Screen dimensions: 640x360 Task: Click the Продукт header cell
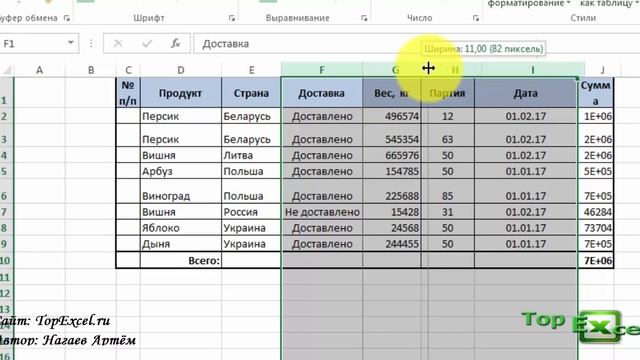[x=181, y=93]
